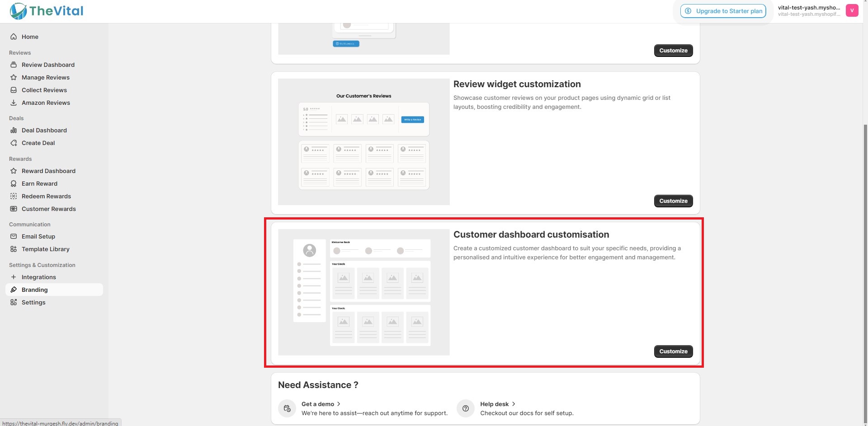Click the Branding brush icon
The width and height of the screenshot is (868, 426).
tap(14, 290)
